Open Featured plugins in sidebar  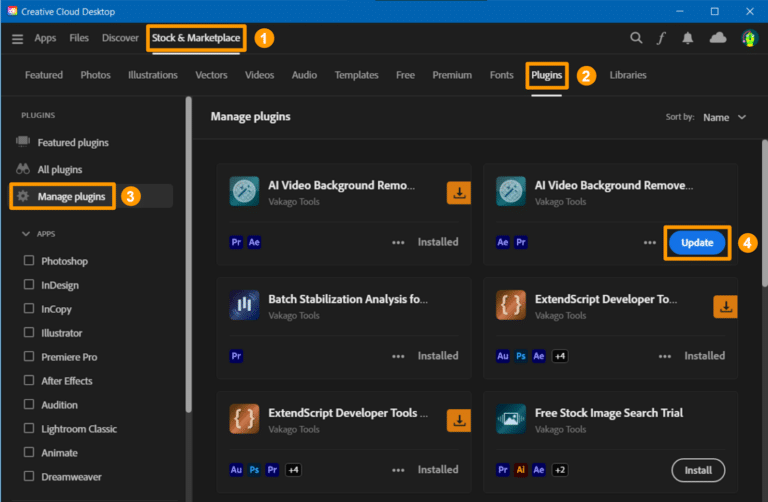73,143
